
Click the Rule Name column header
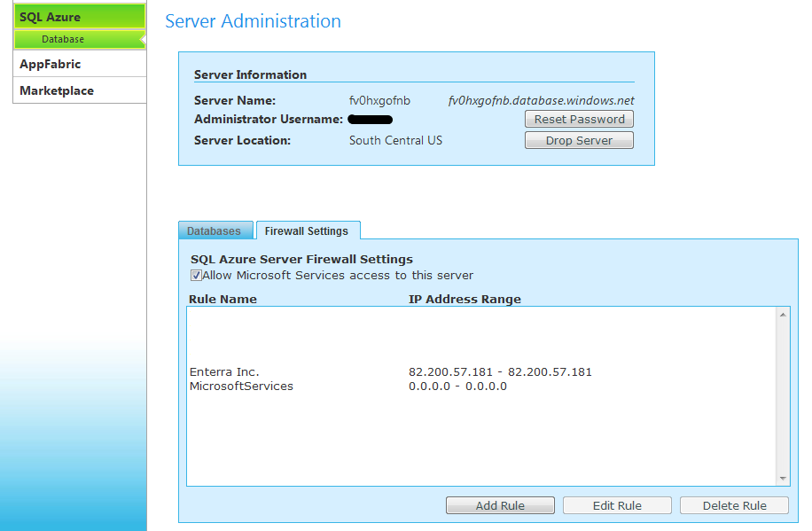click(x=223, y=299)
